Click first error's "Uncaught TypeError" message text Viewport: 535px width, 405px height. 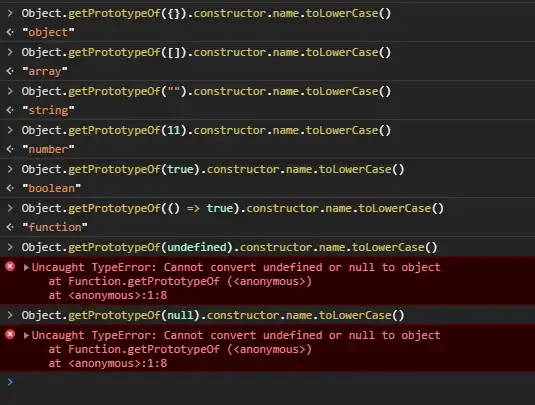[x=236, y=267]
